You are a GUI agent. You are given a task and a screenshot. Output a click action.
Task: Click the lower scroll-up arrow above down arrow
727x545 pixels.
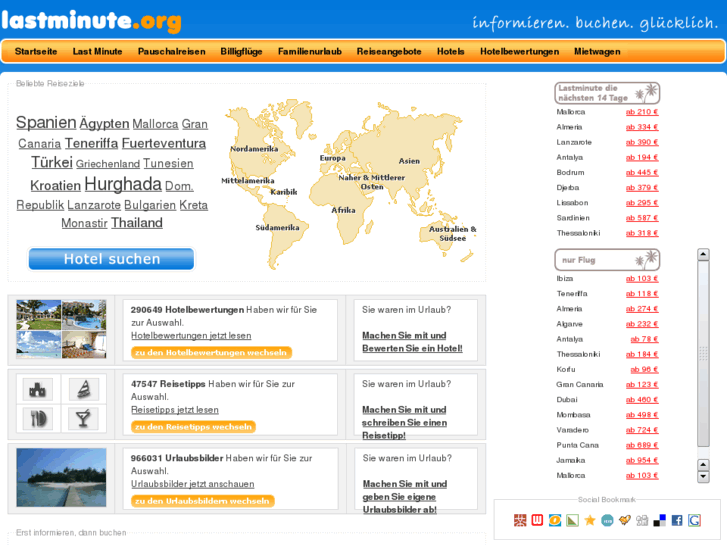(703, 465)
